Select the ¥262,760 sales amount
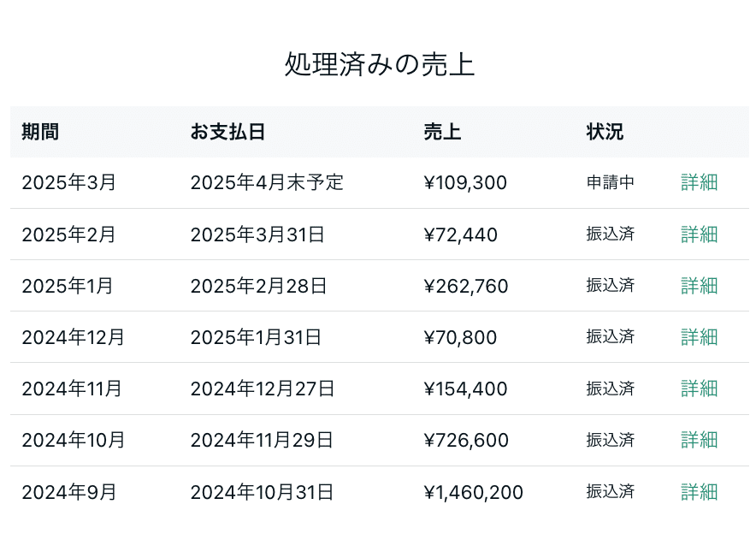The image size is (756, 534). pos(466,286)
